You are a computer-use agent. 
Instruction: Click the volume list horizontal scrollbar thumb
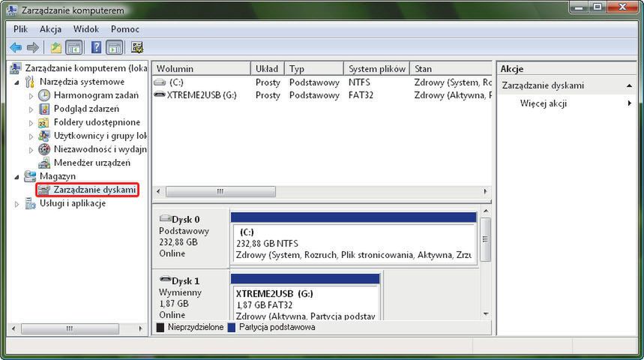pyautogui.click(x=220, y=191)
